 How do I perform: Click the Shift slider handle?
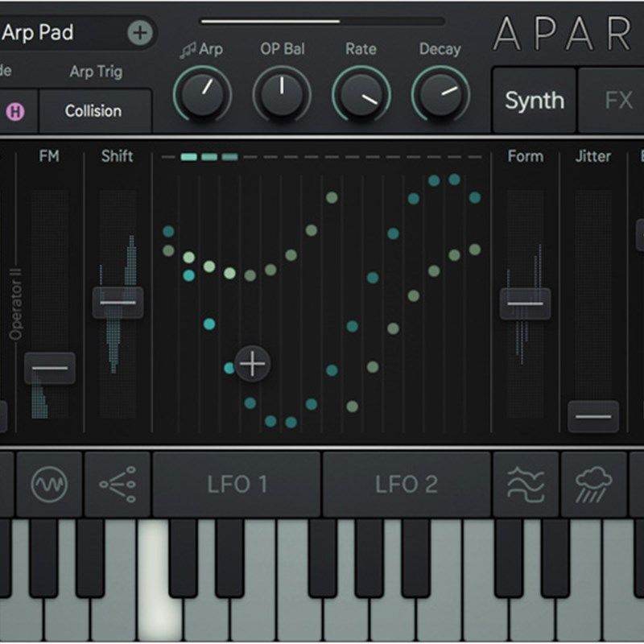pyautogui.click(x=118, y=303)
